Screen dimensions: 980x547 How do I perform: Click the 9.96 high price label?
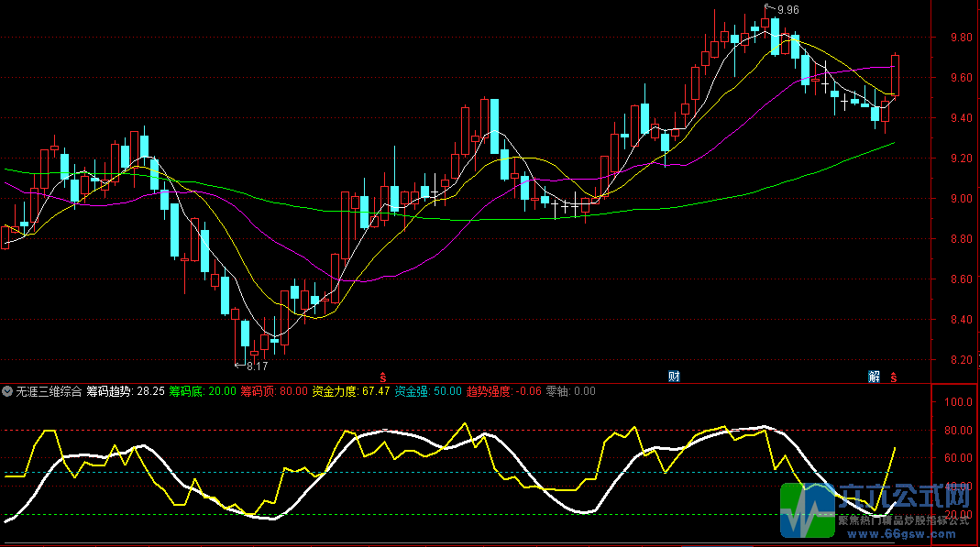(788, 10)
